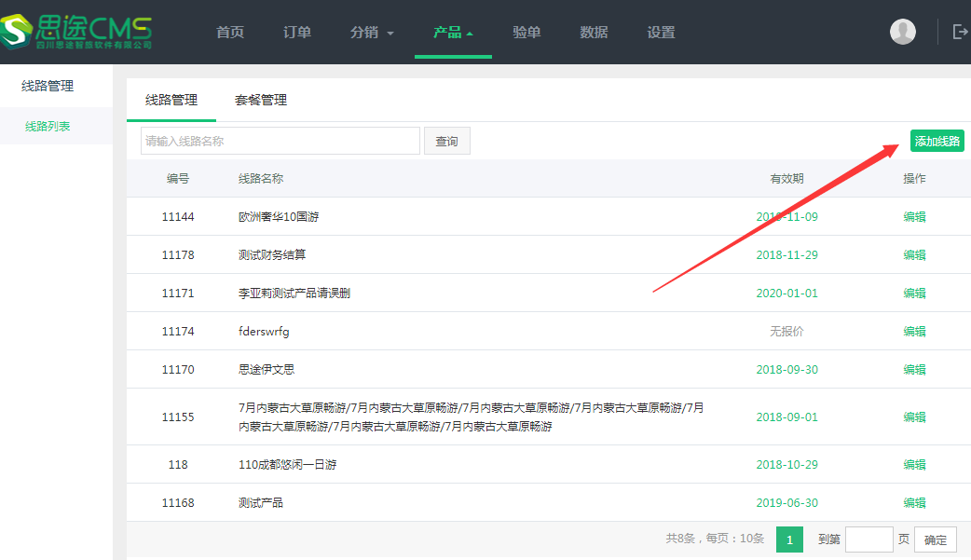Open the 设置 menu item
This screenshot has width=971, height=560.
click(661, 33)
